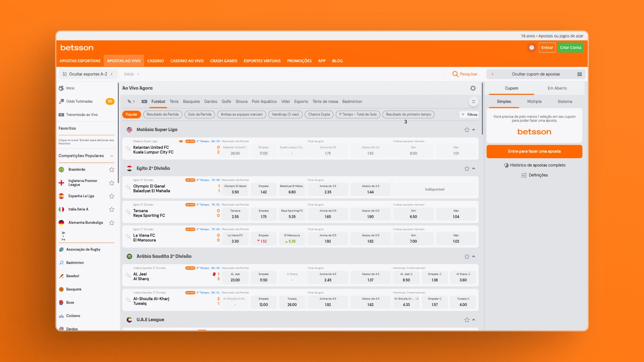Image resolution: width=644 pixels, height=362 pixels.
Task: Click the Pesquisar search icon
Action: tap(455, 74)
